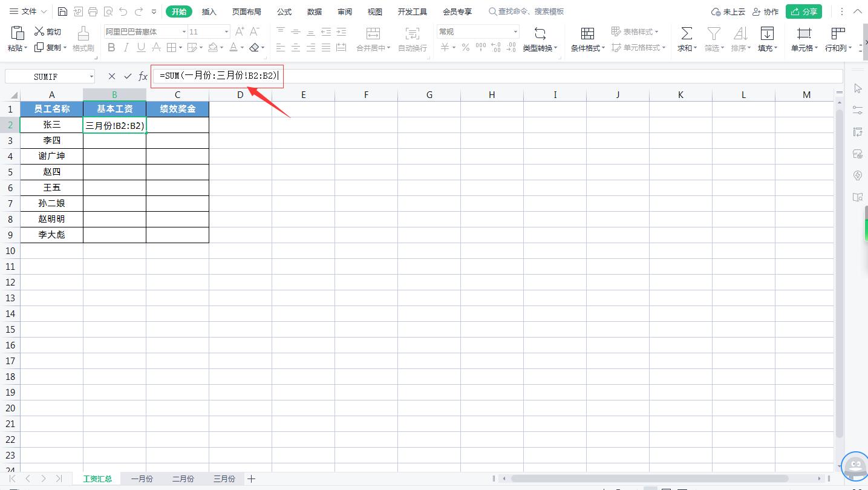Click 自动换行 wrap text
The height and width of the screenshot is (490, 868).
(x=412, y=39)
